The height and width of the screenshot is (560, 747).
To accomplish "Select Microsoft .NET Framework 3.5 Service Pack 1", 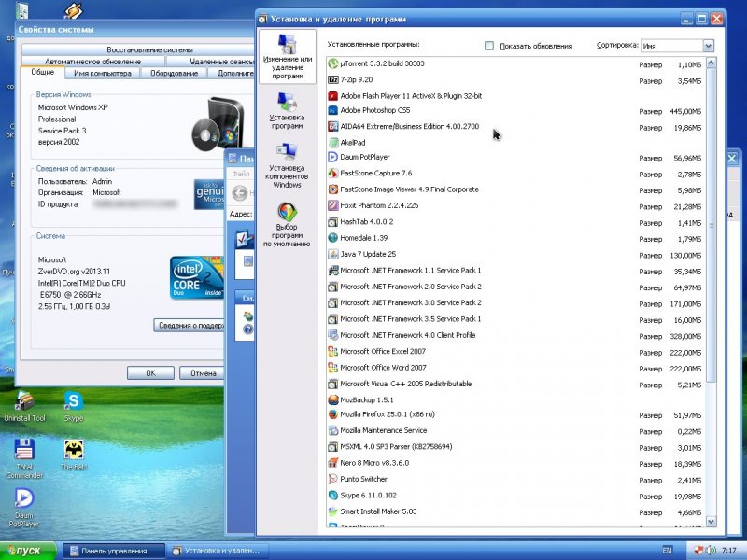I will (516, 319).
